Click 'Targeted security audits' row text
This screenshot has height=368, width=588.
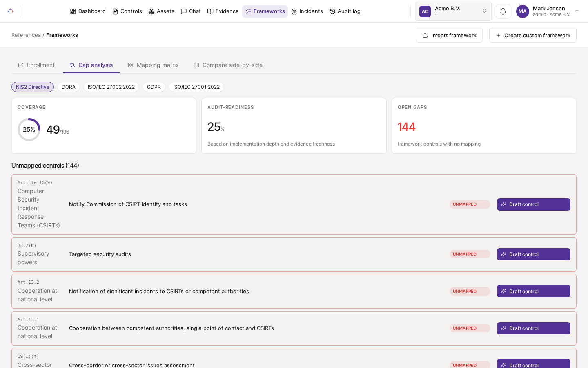(100, 254)
